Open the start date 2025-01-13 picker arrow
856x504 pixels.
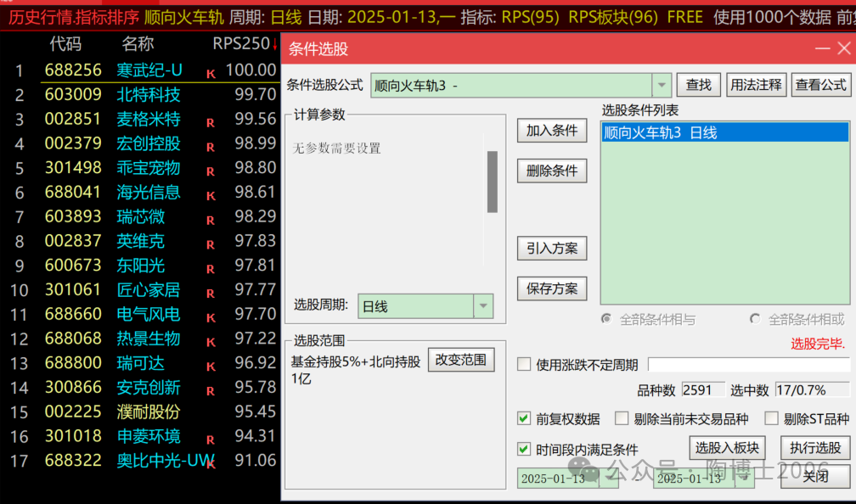click(610, 479)
